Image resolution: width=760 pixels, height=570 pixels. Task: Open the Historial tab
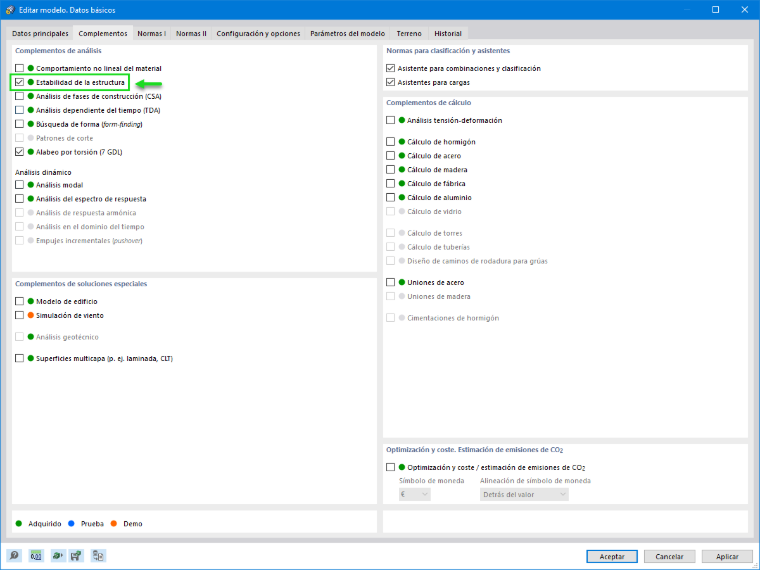[448, 33]
